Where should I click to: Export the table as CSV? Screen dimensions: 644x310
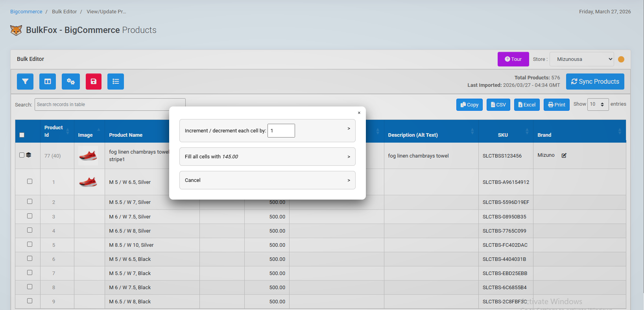coord(498,105)
